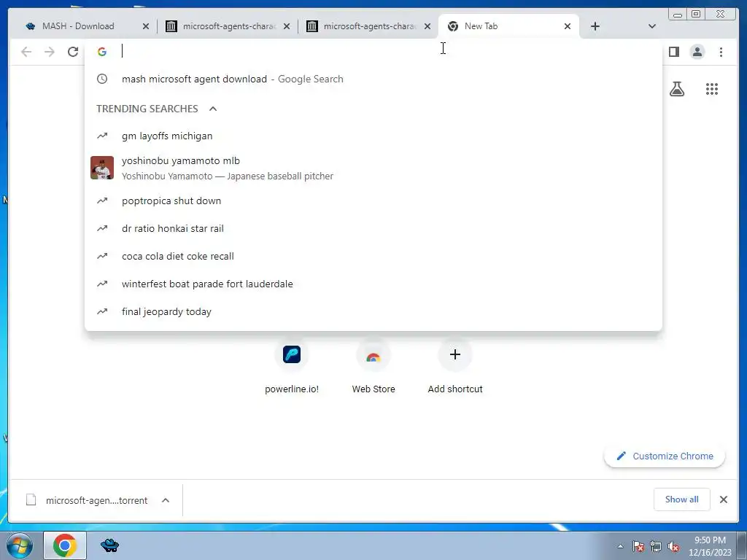Click the muted volume tray icon

[x=673, y=546]
